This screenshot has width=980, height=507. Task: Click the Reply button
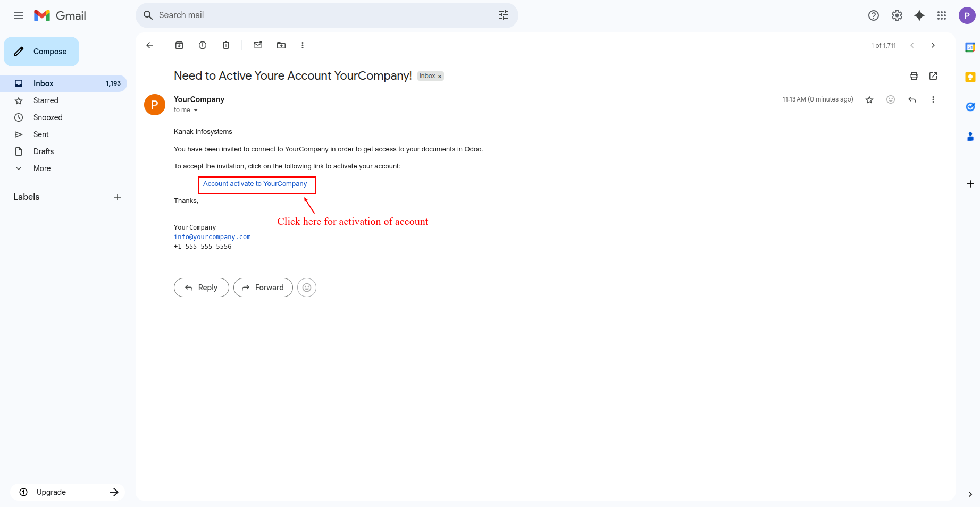pos(202,288)
